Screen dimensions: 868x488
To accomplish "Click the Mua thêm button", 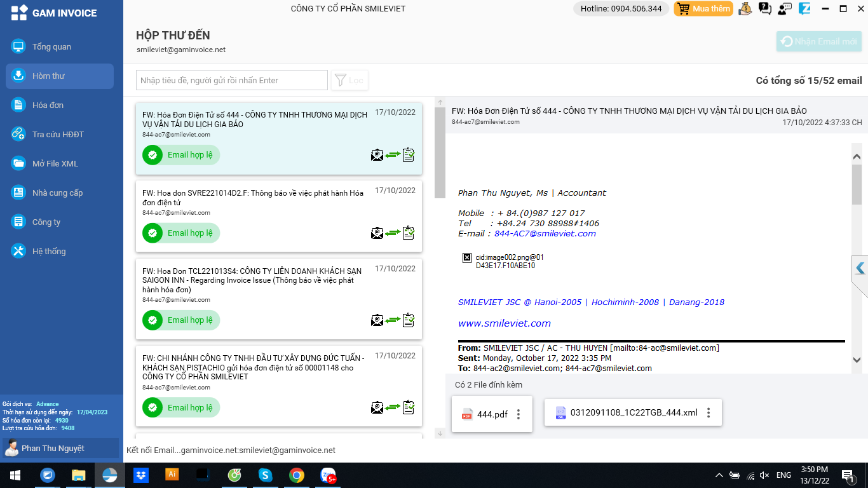I will point(703,9).
